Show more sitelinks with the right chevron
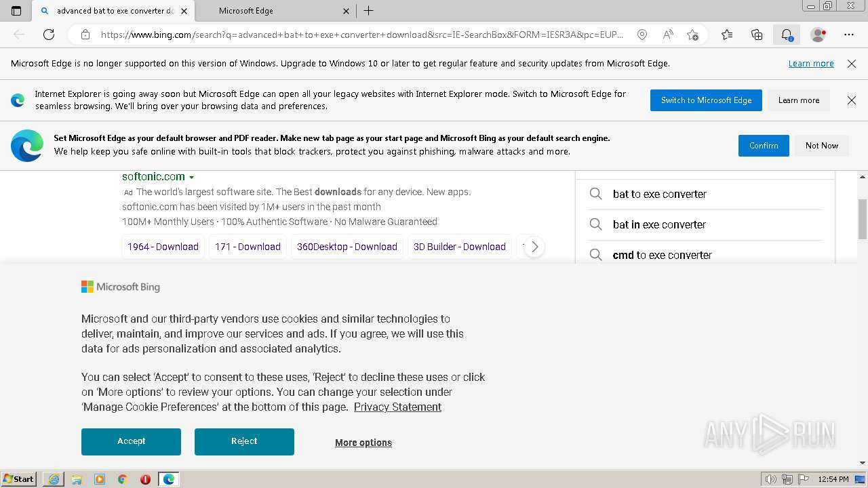Image resolution: width=868 pixels, height=488 pixels. tap(534, 247)
